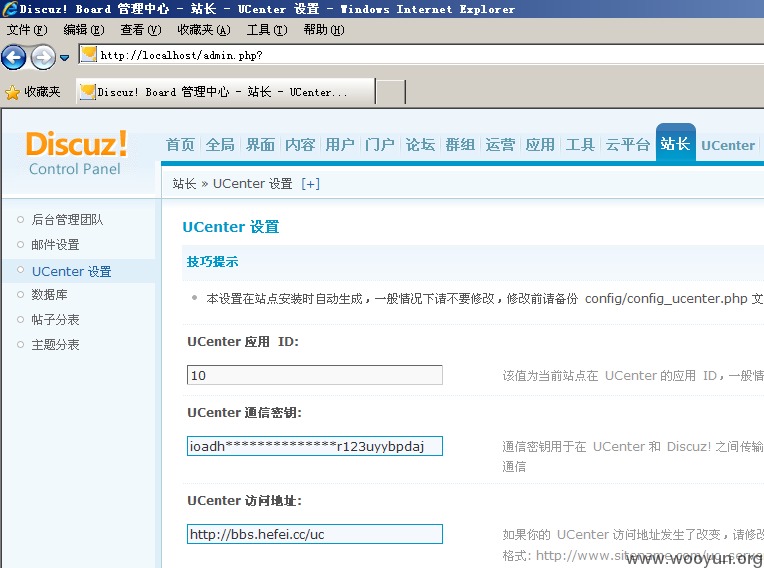Open the 工具(T) menu
The width and height of the screenshot is (764, 568).
[x=267, y=30]
